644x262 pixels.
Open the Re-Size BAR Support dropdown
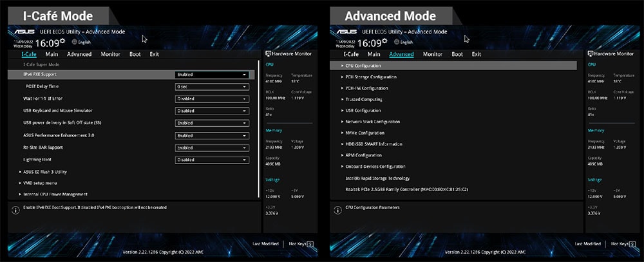pyautogui.click(x=212, y=148)
